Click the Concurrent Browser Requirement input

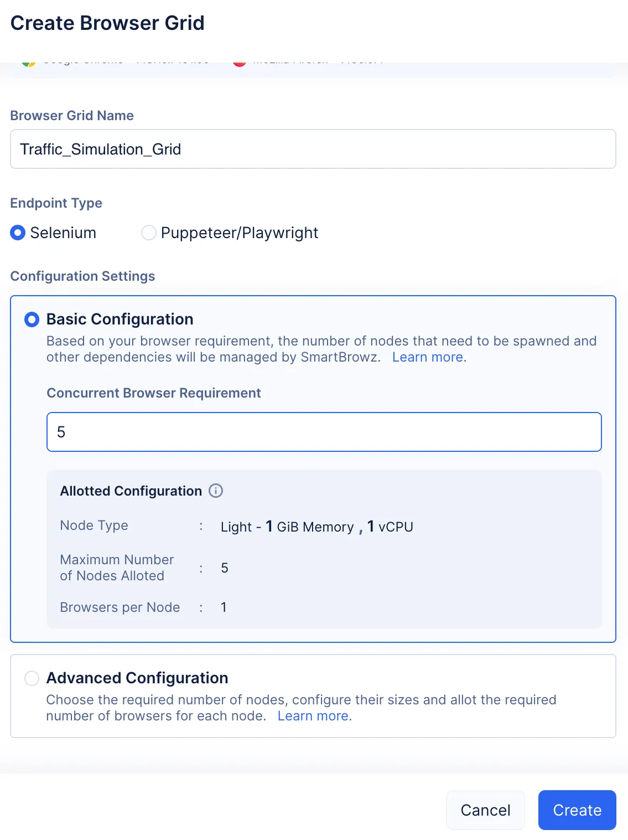[x=324, y=432]
